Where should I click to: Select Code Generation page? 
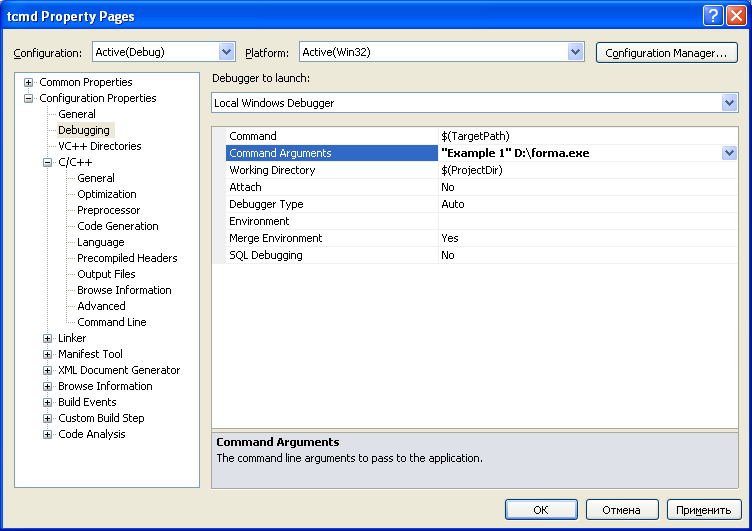click(118, 226)
